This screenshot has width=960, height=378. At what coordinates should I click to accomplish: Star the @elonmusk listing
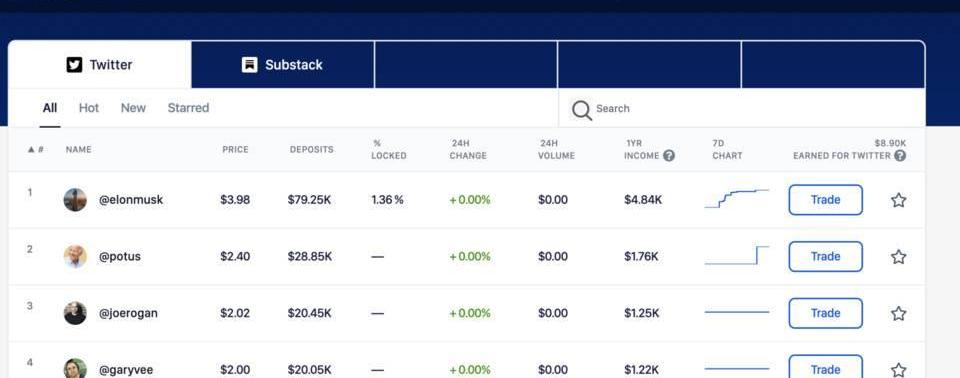[898, 200]
